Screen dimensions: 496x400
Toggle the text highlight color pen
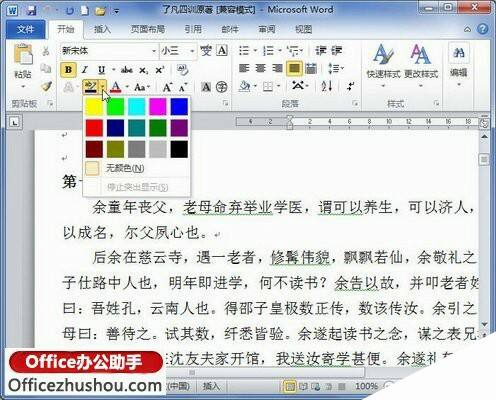90,87
